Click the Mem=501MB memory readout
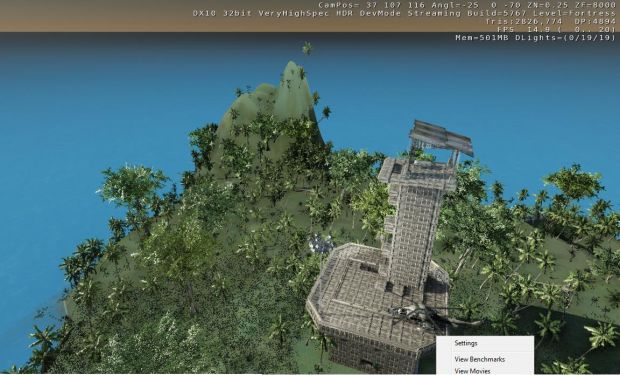 (482, 38)
